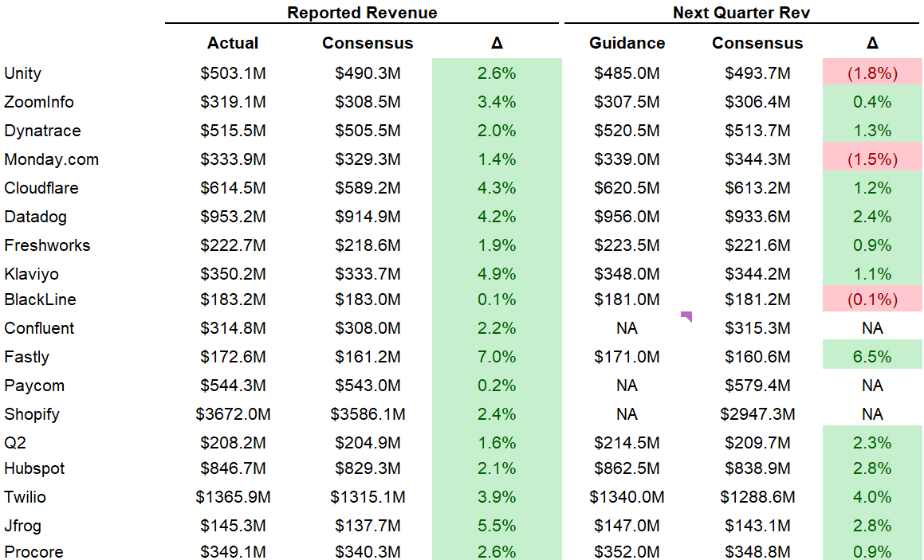
Task: Select ZoomInfo consensus $308.5M cell
Action: (368, 102)
